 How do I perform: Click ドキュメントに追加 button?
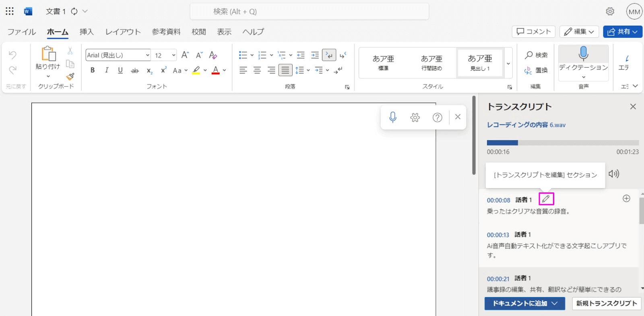tap(525, 304)
